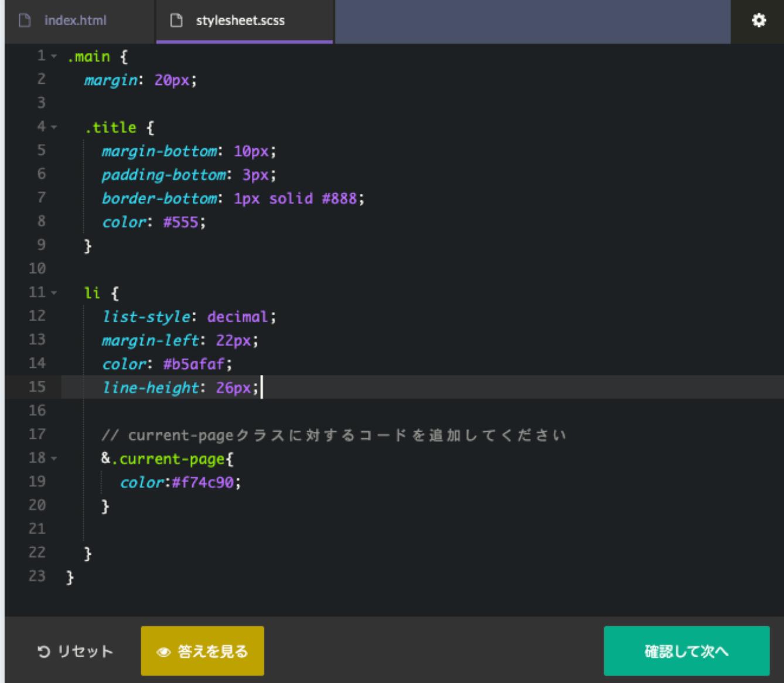Image resolution: width=784 pixels, height=683 pixels.
Task: Click the closing brace on line 23
Action: (70, 578)
